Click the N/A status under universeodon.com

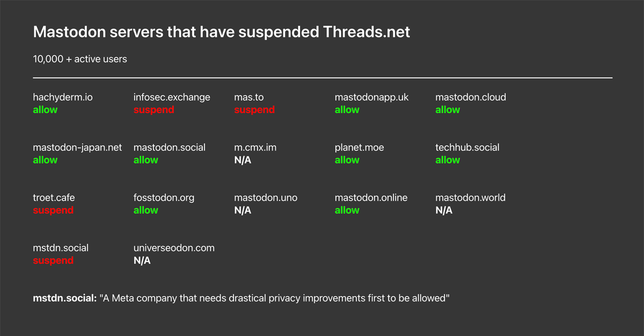tap(142, 260)
